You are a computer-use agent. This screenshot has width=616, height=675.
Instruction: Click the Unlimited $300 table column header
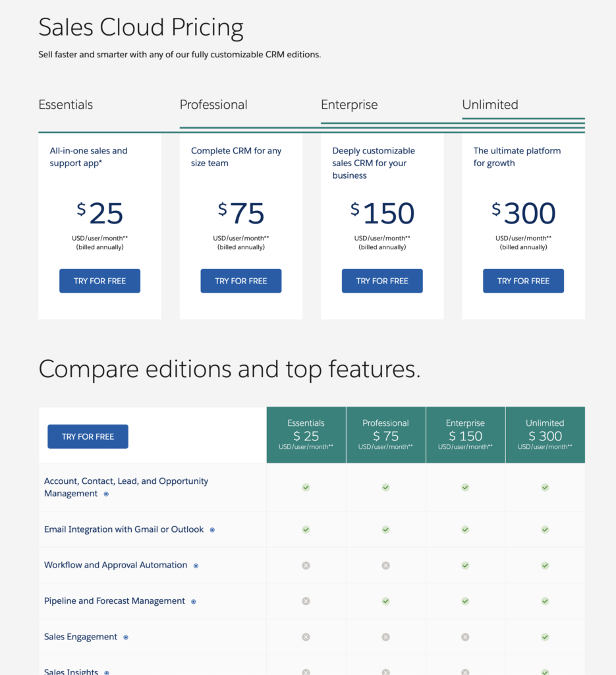click(x=546, y=435)
